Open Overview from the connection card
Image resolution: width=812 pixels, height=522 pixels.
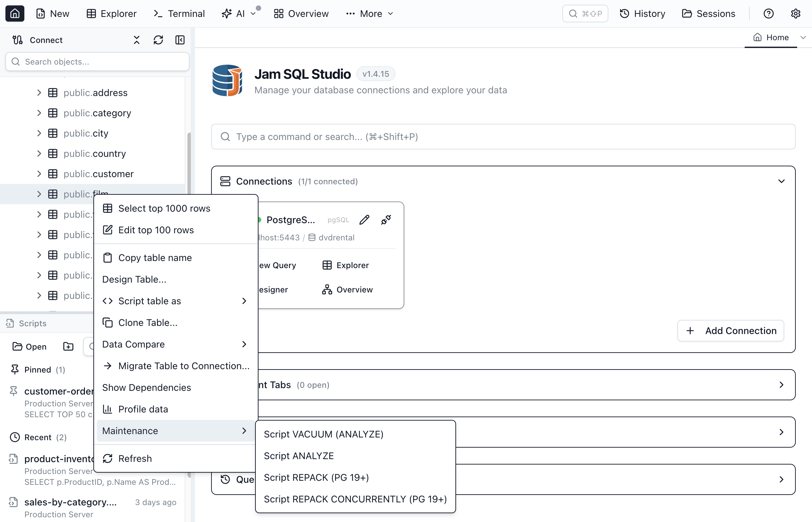coord(348,290)
